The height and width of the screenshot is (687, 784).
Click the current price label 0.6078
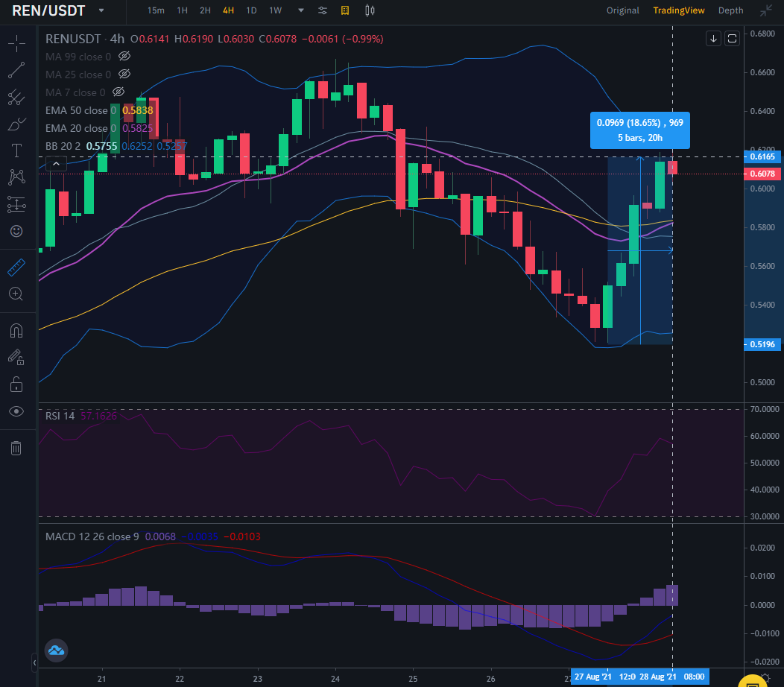[x=762, y=174]
